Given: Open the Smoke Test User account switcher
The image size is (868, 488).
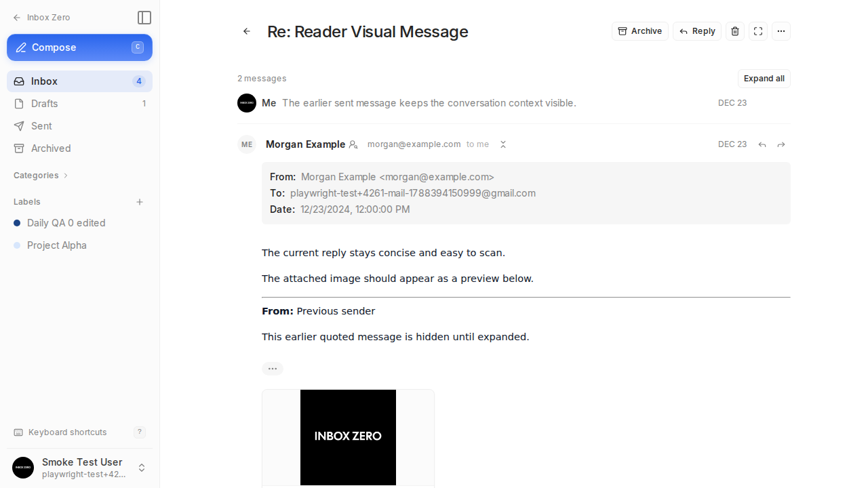Looking at the screenshot, I should click(80, 468).
